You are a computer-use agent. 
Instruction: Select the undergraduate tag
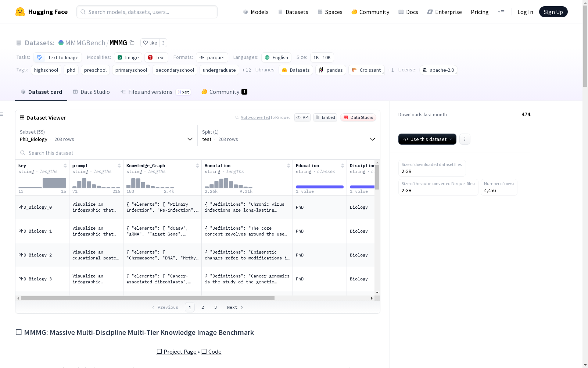pyautogui.click(x=219, y=70)
